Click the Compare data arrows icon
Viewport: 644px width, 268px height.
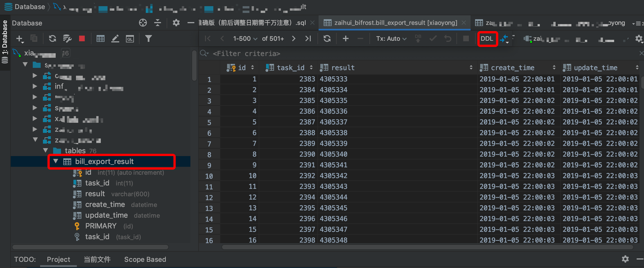pos(504,39)
